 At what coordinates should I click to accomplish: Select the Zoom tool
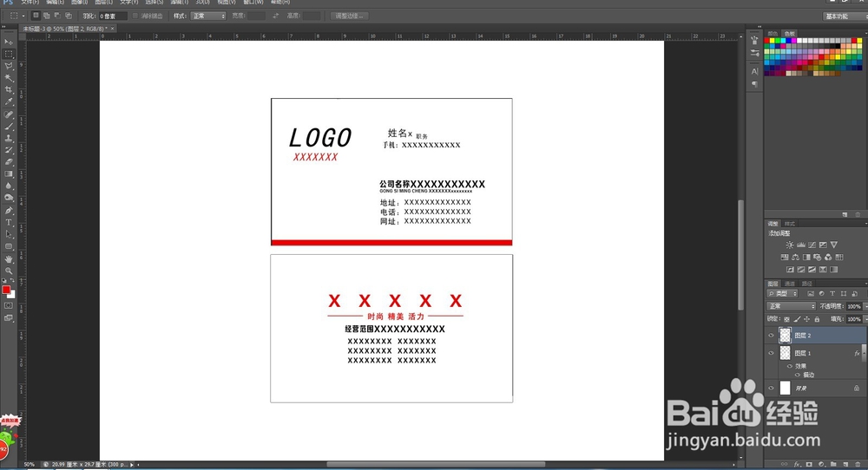(9, 271)
